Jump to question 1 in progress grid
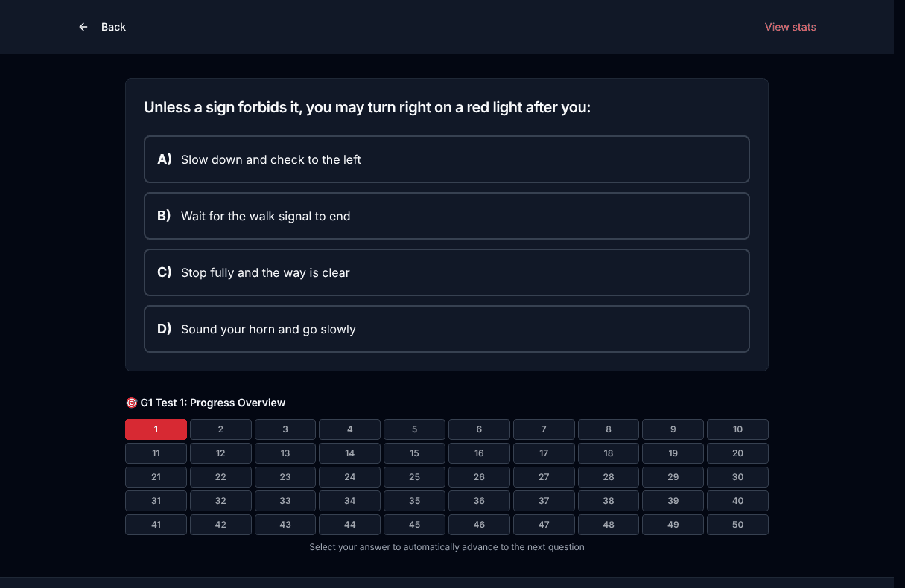 tap(156, 429)
